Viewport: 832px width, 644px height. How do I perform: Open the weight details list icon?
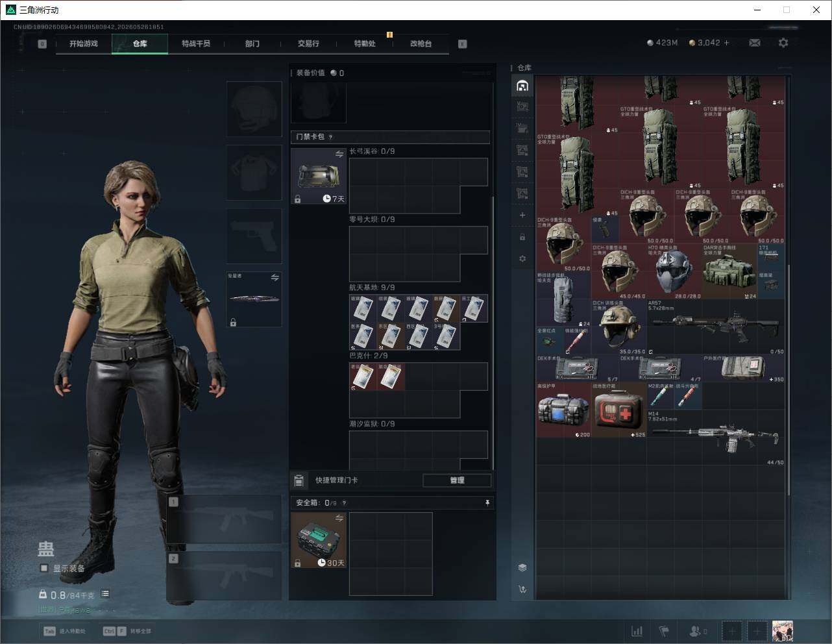coord(105,594)
